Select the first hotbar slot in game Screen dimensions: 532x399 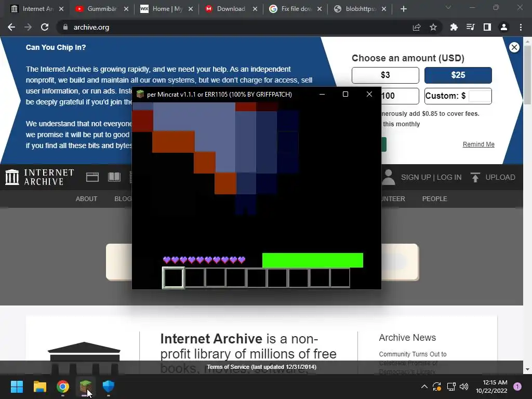[174, 278]
